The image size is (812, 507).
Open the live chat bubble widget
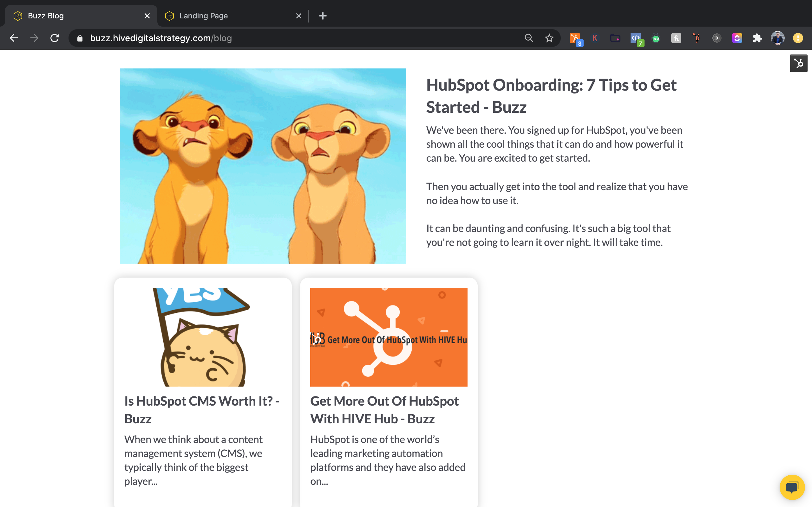792,487
